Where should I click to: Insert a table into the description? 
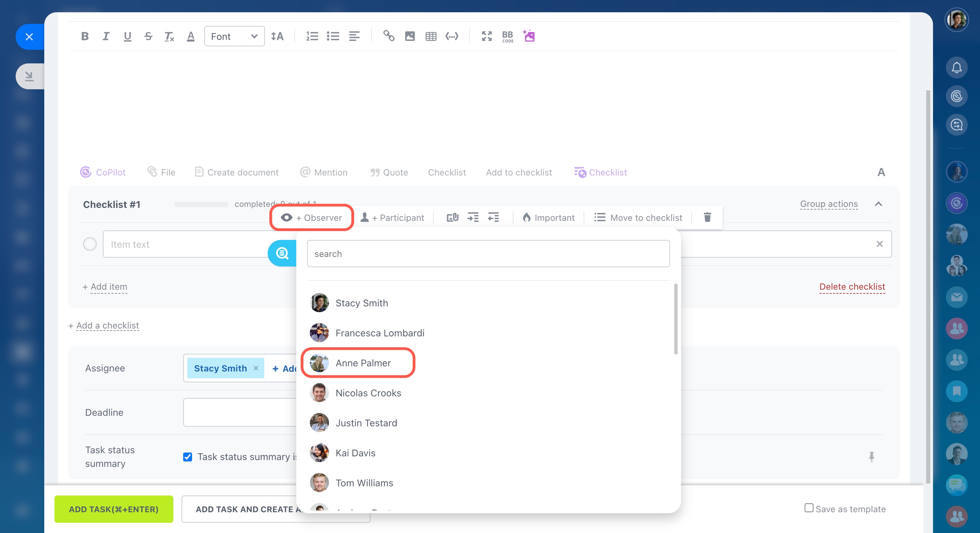pyautogui.click(x=431, y=36)
